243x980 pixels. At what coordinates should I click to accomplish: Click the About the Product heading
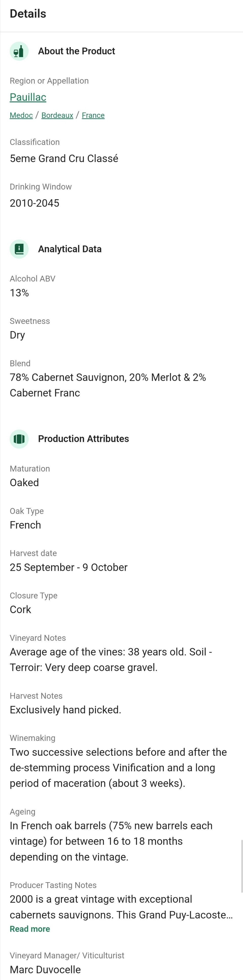point(76,51)
